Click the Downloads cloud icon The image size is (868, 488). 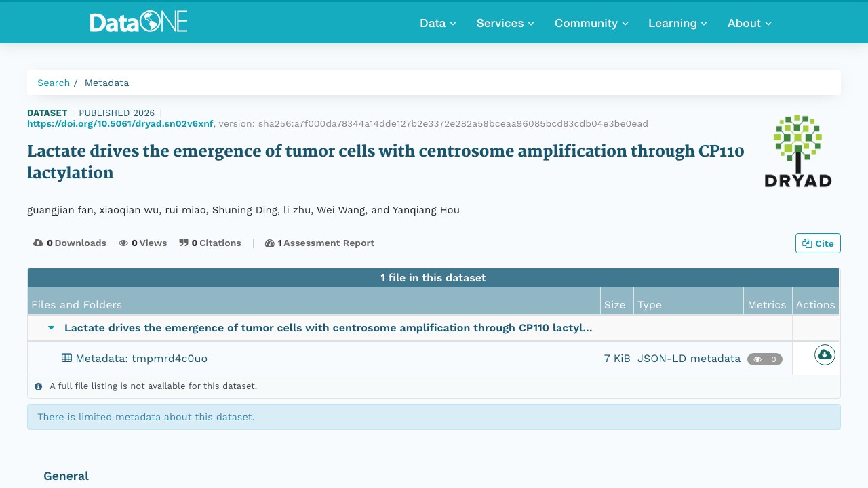[x=38, y=243]
